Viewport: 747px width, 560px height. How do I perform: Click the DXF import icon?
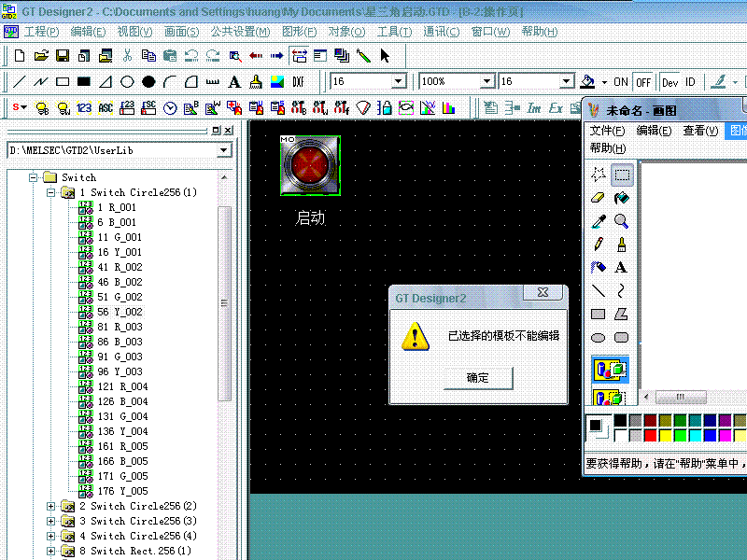[299, 82]
